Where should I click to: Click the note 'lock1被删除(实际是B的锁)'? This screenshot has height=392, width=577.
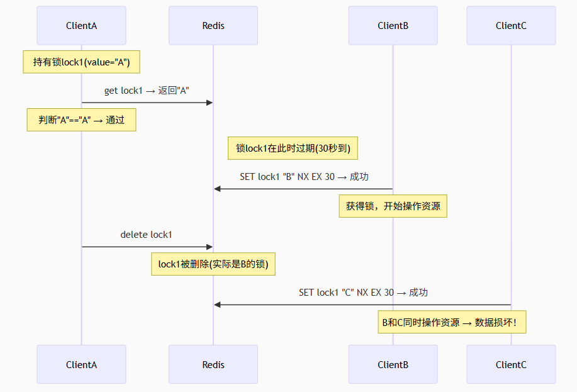pyautogui.click(x=213, y=264)
